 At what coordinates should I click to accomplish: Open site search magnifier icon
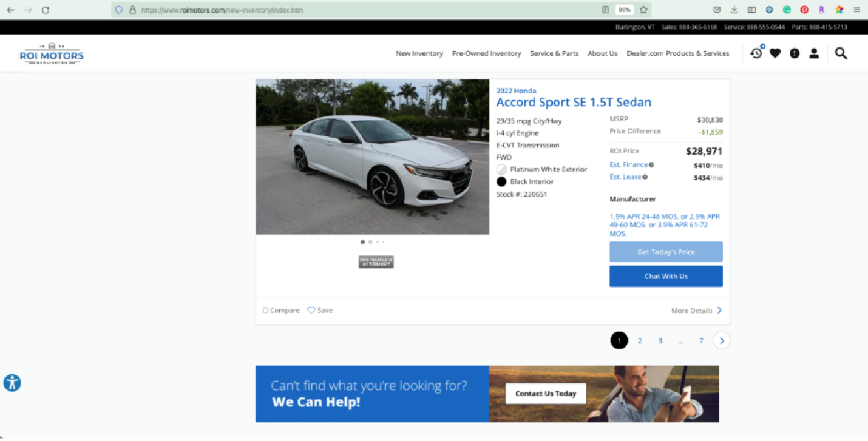click(x=841, y=53)
